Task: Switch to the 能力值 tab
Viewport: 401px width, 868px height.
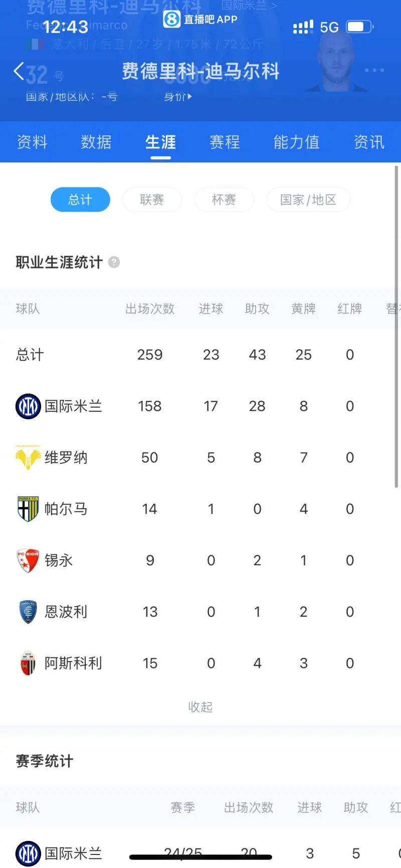Action: tap(296, 142)
